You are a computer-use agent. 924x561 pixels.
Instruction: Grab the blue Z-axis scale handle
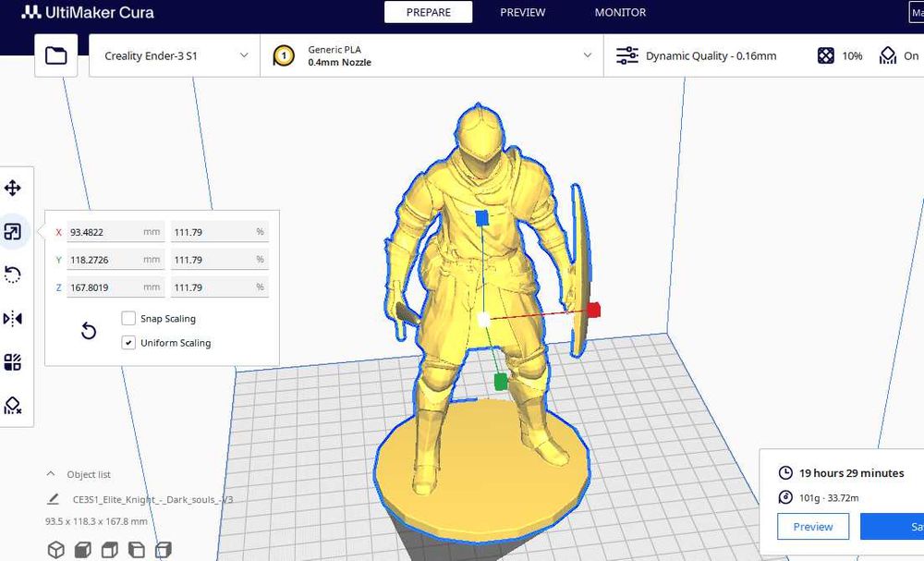pos(482,218)
